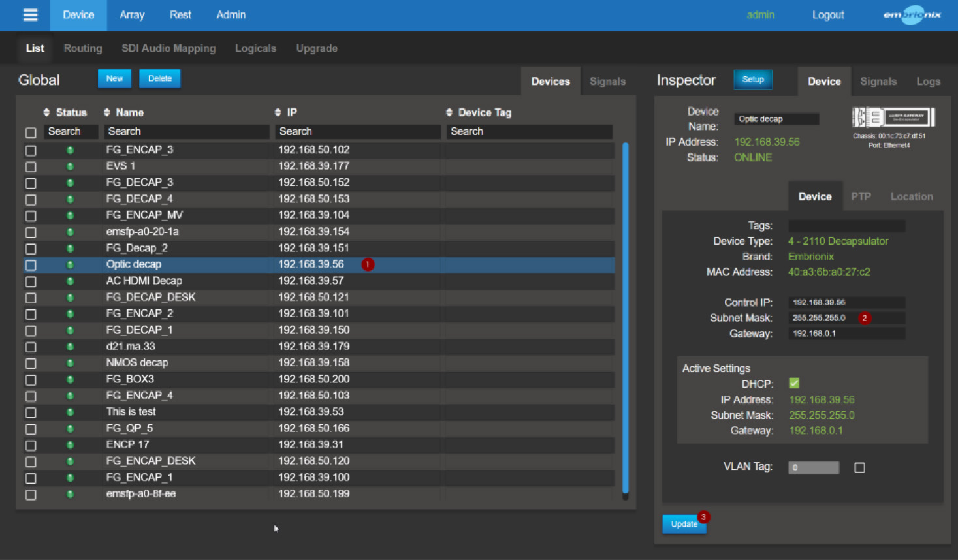The width and height of the screenshot is (958, 560).
Task: Click the green status indicator for FG_BOX3
Action: pos(70,379)
